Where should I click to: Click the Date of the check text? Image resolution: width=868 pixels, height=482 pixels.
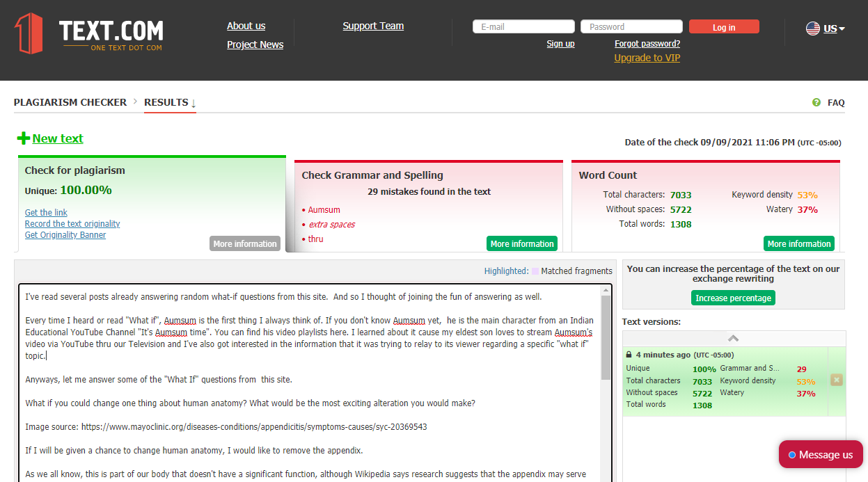[x=733, y=143]
